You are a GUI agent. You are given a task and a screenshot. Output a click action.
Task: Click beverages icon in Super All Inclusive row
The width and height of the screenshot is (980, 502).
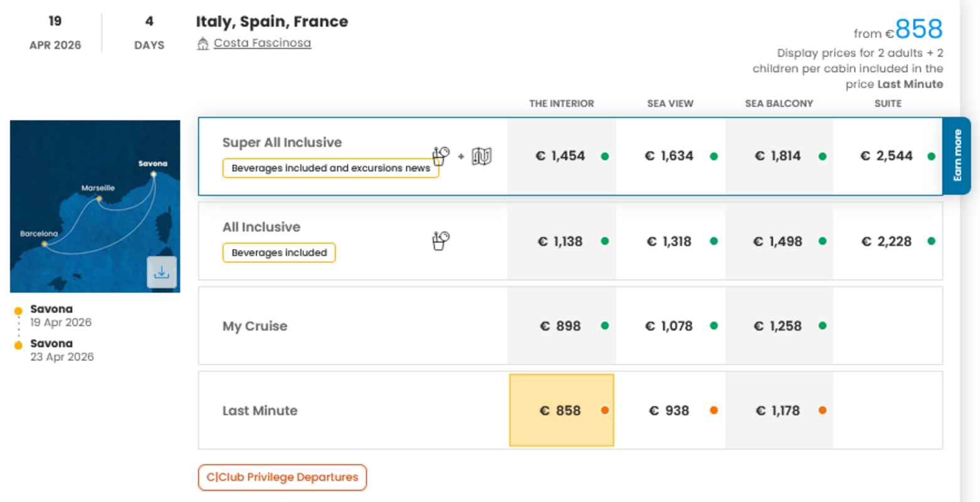coord(441,156)
